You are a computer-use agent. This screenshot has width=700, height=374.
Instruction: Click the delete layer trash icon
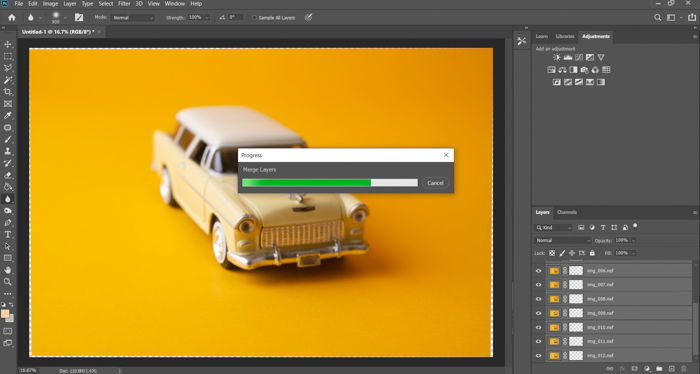coord(684,369)
